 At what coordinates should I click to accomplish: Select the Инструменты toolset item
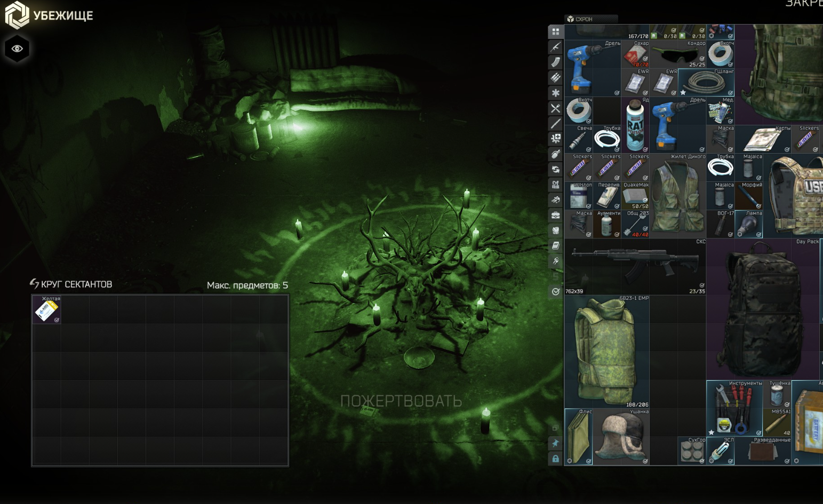click(734, 408)
